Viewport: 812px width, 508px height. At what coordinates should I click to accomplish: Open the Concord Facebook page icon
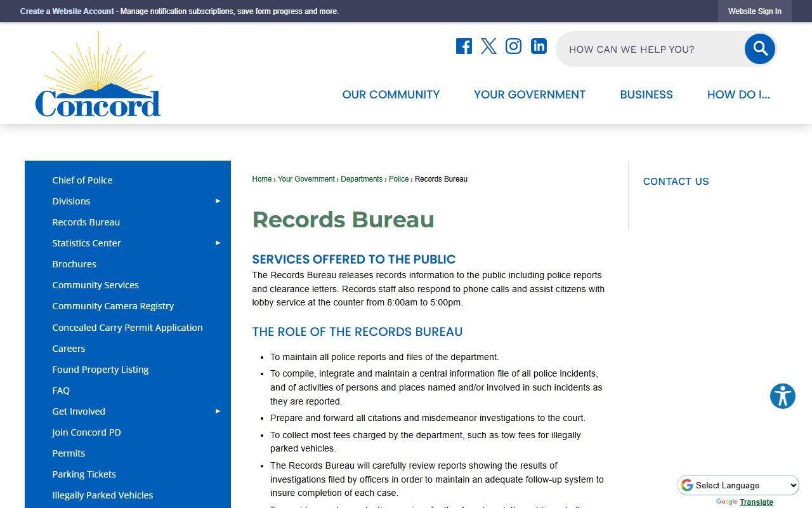[464, 46]
